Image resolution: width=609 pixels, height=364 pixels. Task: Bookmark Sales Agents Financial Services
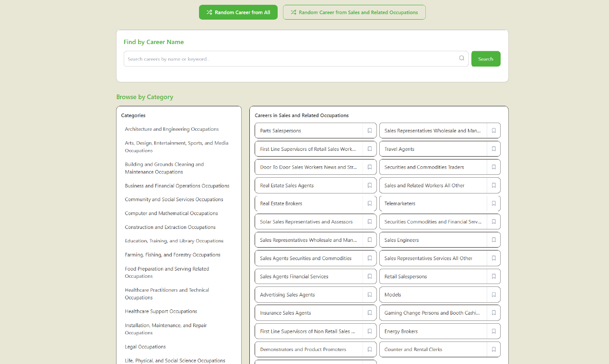click(370, 276)
